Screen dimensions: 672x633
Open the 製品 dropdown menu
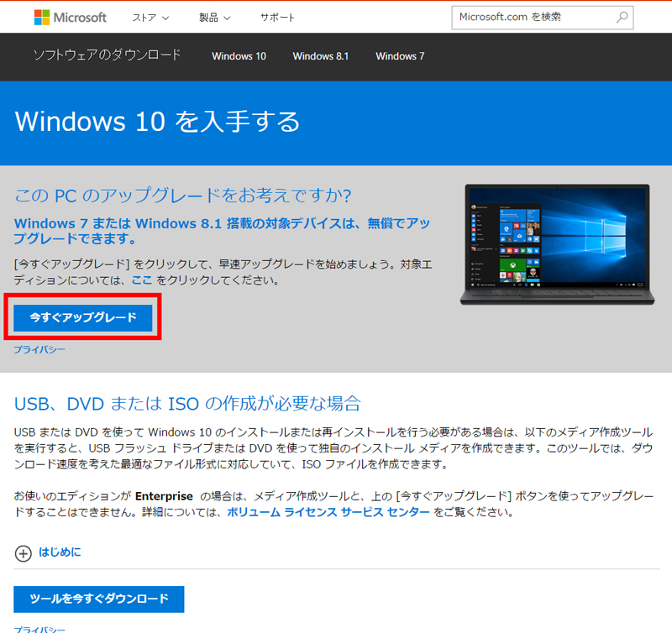215,18
